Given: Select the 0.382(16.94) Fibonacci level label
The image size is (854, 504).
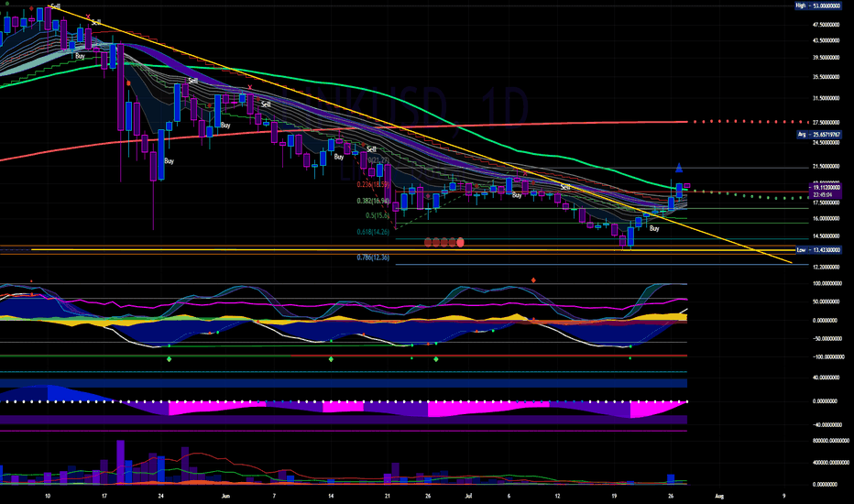Looking at the screenshot, I should coord(373,201).
